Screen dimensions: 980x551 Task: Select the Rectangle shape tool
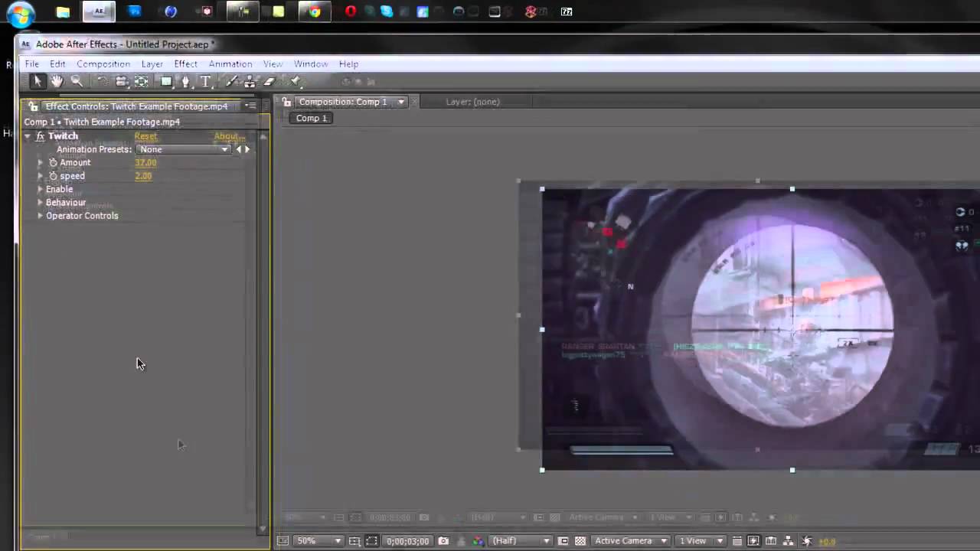pos(166,81)
